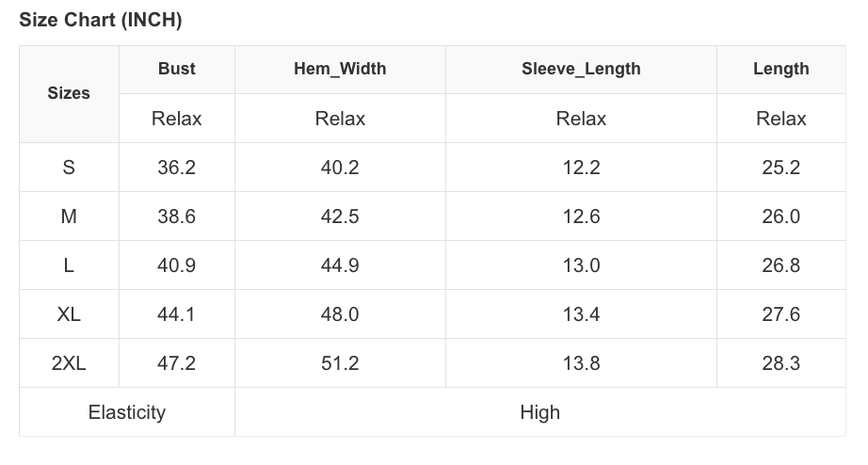
Task: Click the 13.0 sleeve length cell
Action: (x=581, y=265)
